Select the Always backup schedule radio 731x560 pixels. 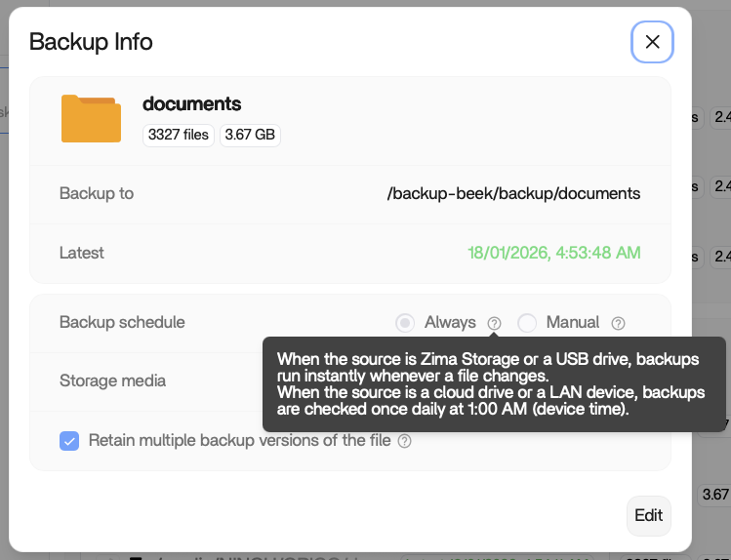pos(405,323)
